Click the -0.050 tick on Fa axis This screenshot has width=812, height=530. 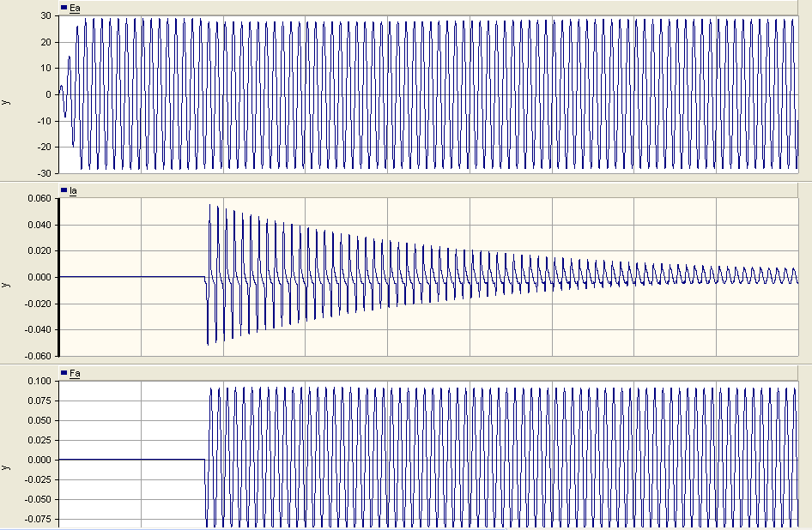38,499
